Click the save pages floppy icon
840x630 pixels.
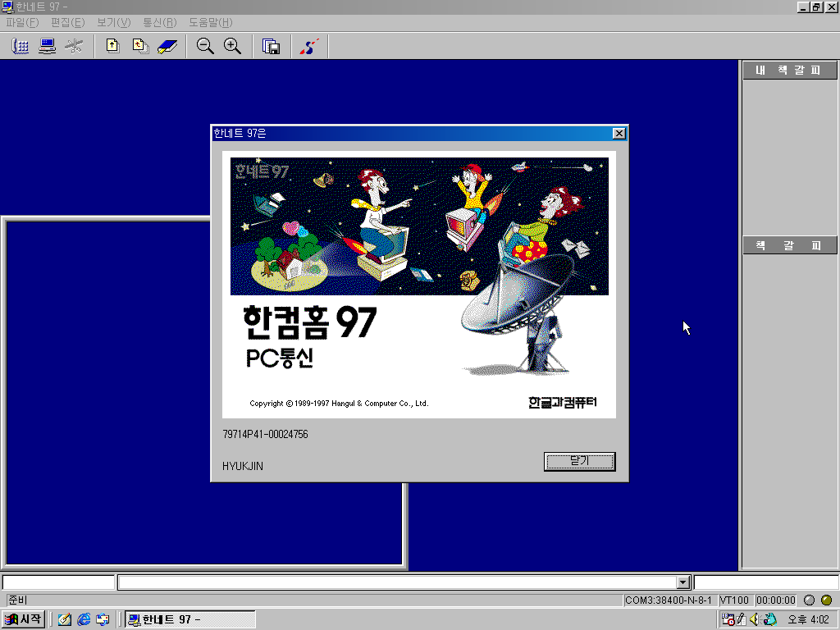coord(271,46)
